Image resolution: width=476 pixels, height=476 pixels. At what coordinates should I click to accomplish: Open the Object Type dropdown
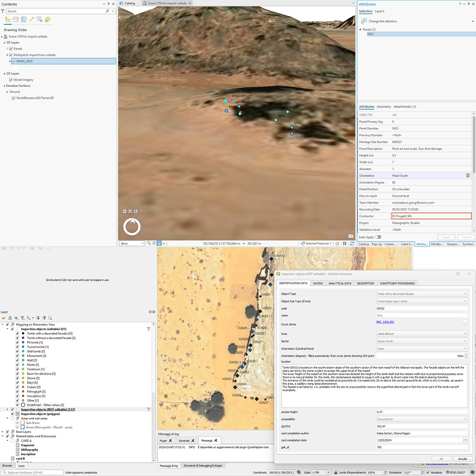click(x=421, y=294)
